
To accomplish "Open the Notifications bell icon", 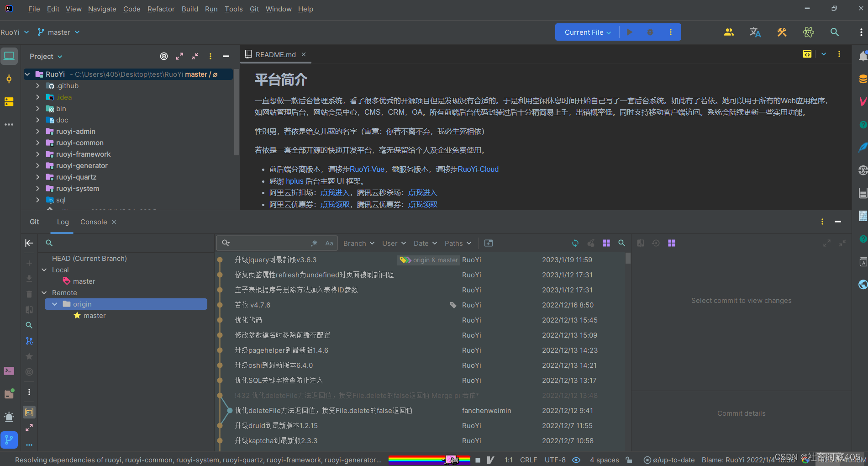I will pyautogui.click(x=863, y=56).
